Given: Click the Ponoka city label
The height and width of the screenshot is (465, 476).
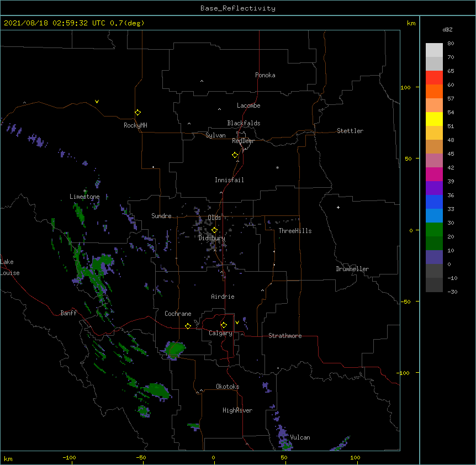Looking at the screenshot, I should [265, 75].
